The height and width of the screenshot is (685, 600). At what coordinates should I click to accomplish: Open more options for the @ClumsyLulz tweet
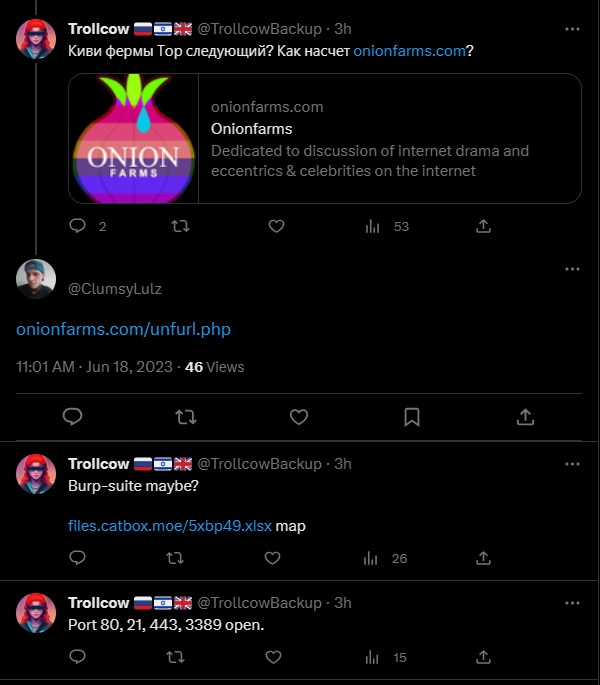pos(572,269)
